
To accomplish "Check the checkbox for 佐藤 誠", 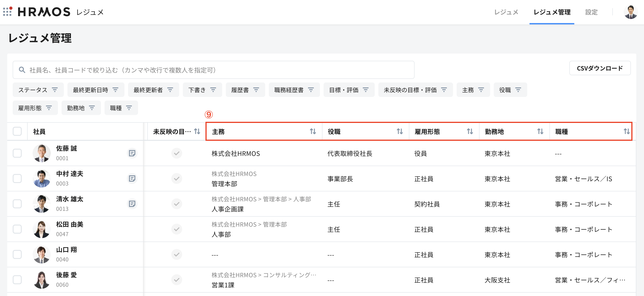I will click(17, 153).
